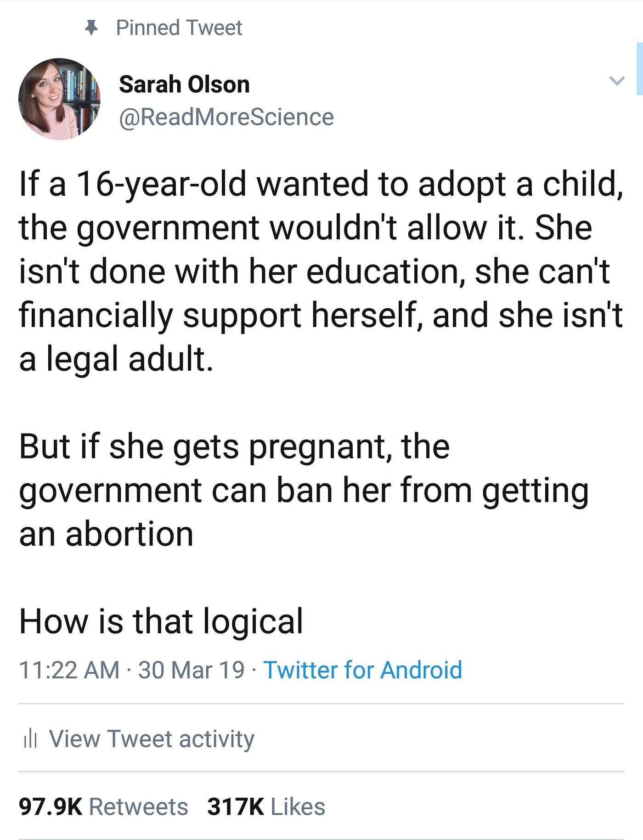
Task: Expand the tweet options chevron
Action: coord(616,81)
